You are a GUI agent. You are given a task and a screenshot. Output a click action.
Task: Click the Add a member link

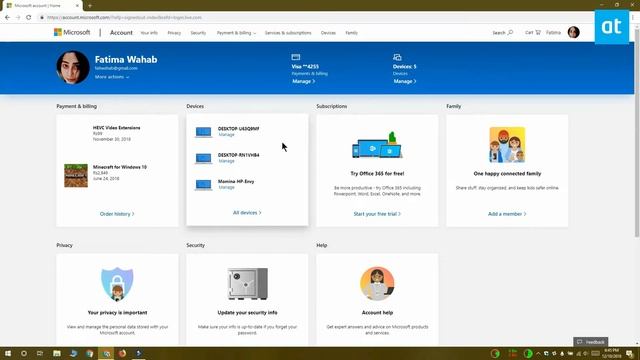pos(507,214)
